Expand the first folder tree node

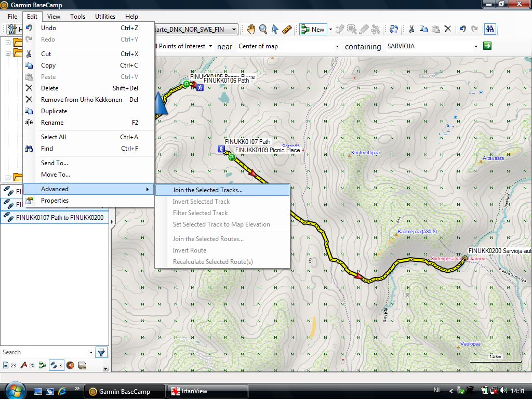tap(8, 43)
